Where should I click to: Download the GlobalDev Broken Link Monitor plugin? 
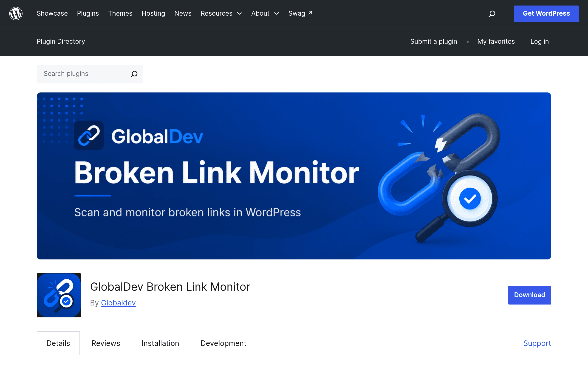point(529,295)
